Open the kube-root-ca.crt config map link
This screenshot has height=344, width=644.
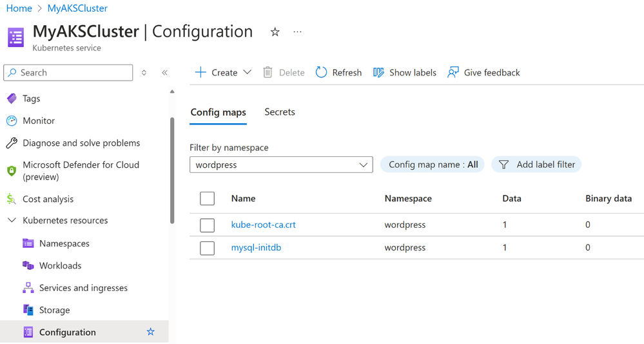[x=263, y=225]
